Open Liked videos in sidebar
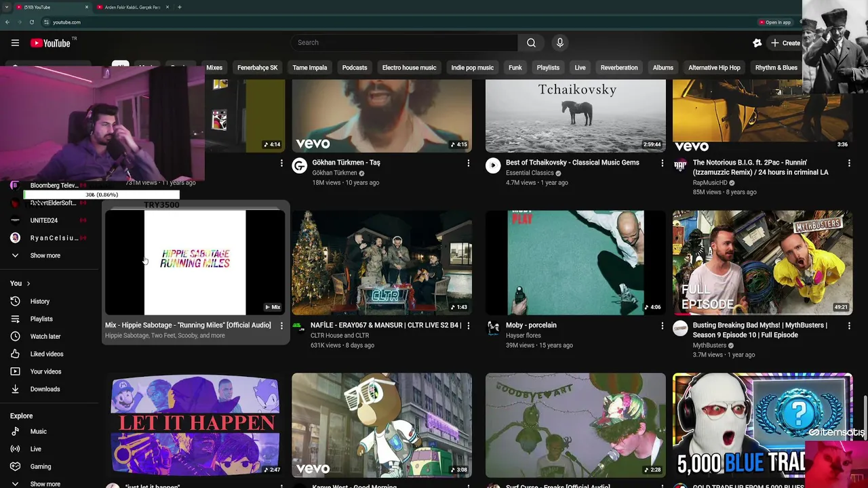The image size is (868, 488). [46, 354]
